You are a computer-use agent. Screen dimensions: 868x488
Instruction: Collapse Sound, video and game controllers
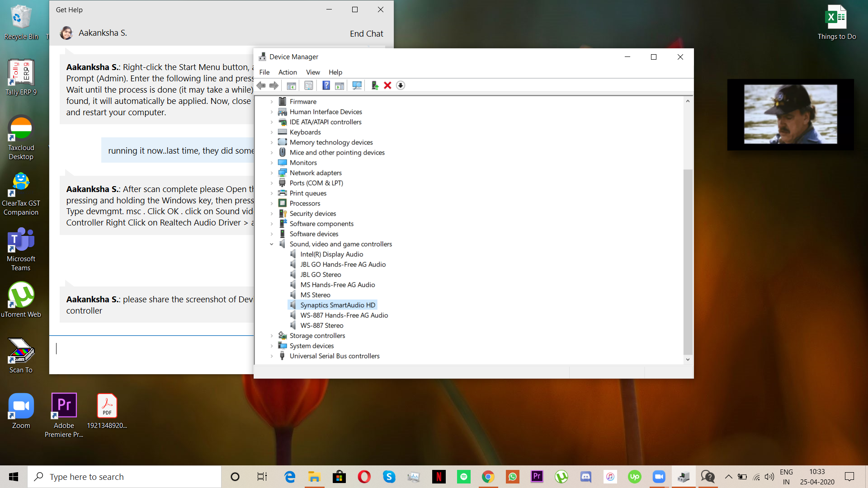[x=272, y=244]
